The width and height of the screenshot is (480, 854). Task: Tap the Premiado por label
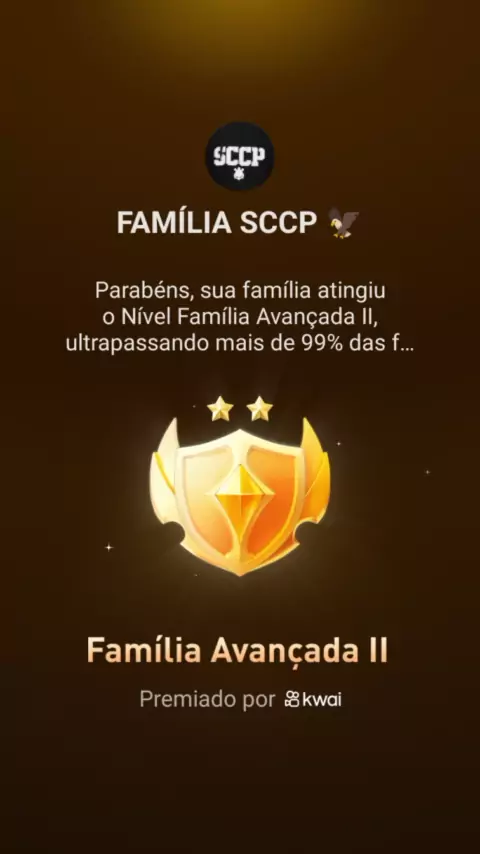207,699
